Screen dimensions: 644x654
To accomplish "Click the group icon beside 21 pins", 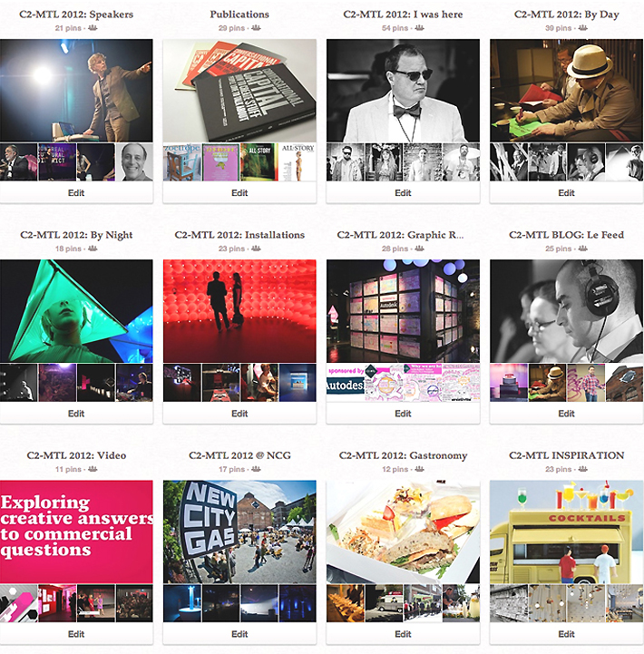I will [93, 28].
